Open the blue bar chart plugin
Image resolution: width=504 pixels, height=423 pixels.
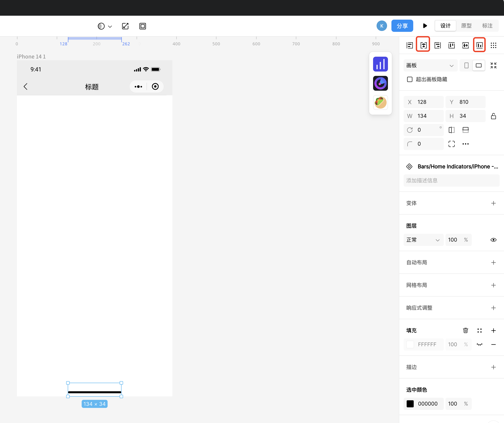click(x=380, y=64)
